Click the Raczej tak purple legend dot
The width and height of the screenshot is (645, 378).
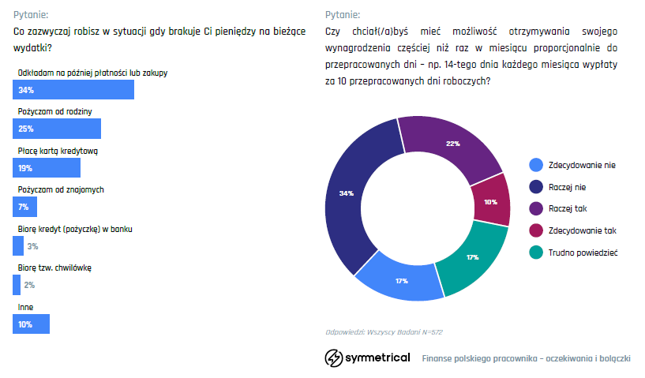(536, 209)
